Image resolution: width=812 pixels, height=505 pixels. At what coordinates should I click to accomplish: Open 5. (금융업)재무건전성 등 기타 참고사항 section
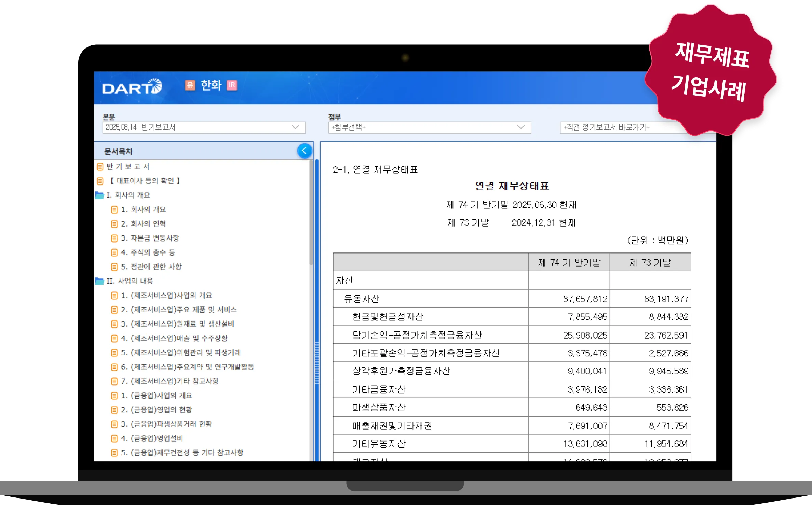[x=182, y=453]
